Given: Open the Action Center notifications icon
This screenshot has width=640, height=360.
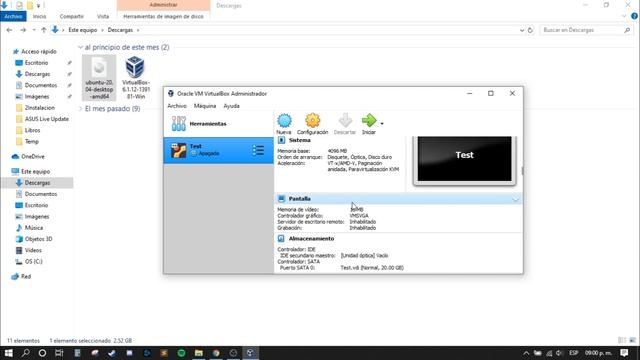Looking at the screenshot, I should (x=624, y=353).
